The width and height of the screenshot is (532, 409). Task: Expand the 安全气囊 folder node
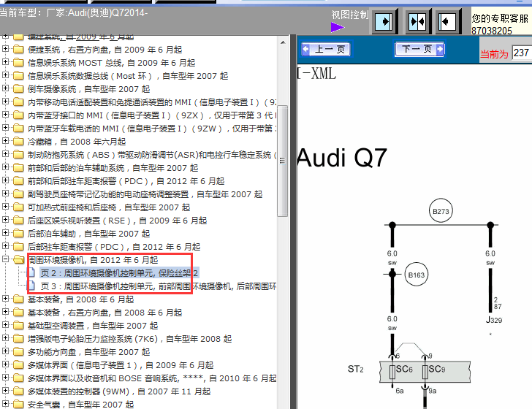5,404
